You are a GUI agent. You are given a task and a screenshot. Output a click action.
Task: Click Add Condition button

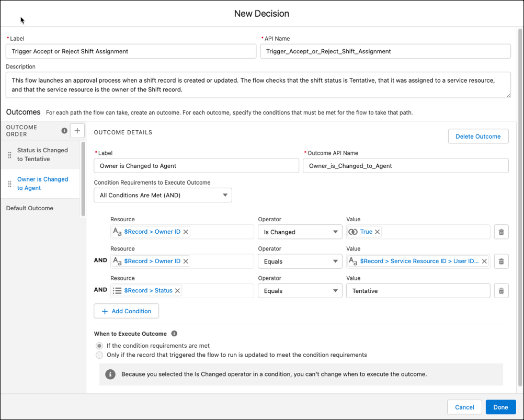(127, 311)
